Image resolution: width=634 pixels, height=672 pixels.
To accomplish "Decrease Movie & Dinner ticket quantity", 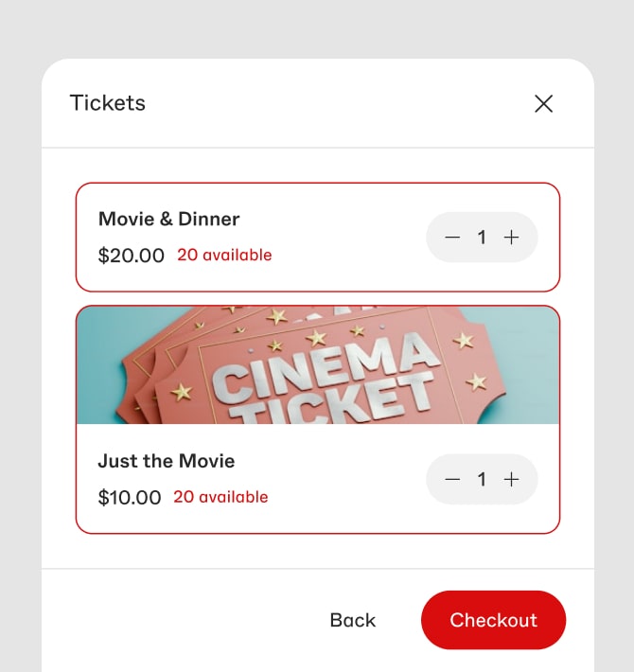I will [x=452, y=237].
